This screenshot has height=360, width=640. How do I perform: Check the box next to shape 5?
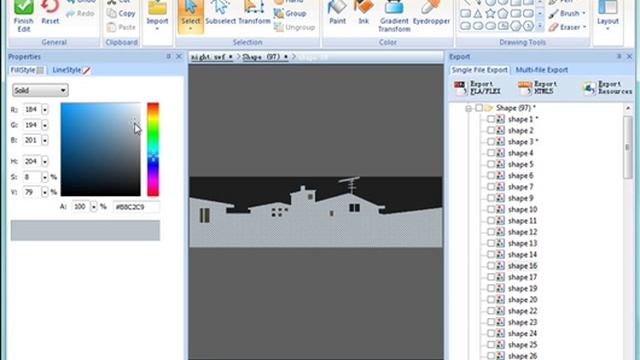coord(491,164)
